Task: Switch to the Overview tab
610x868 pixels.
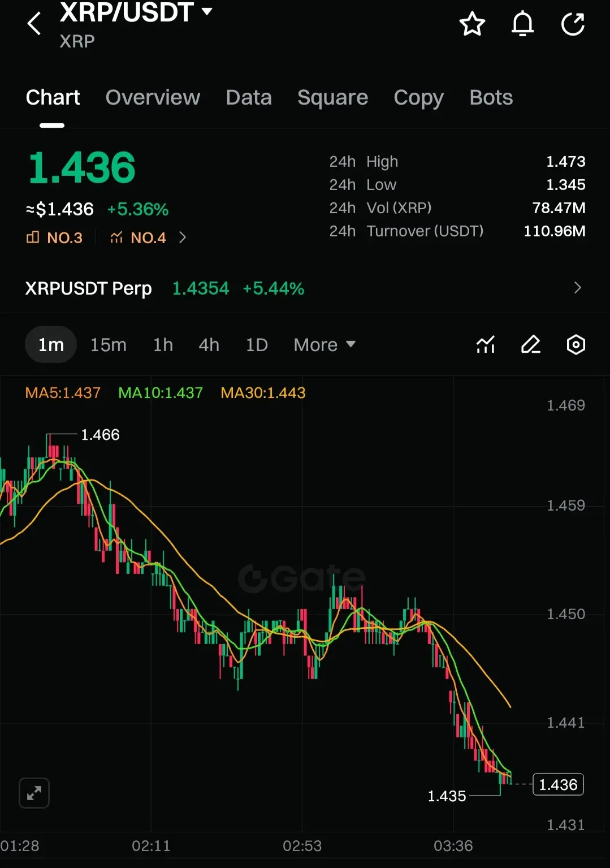Action: 153,97
